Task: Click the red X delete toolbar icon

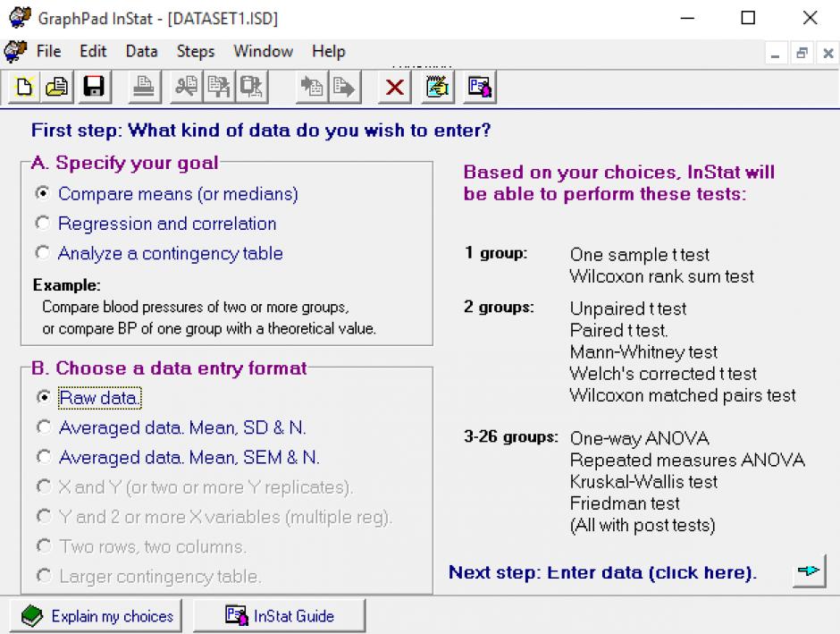Action: point(395,86)
